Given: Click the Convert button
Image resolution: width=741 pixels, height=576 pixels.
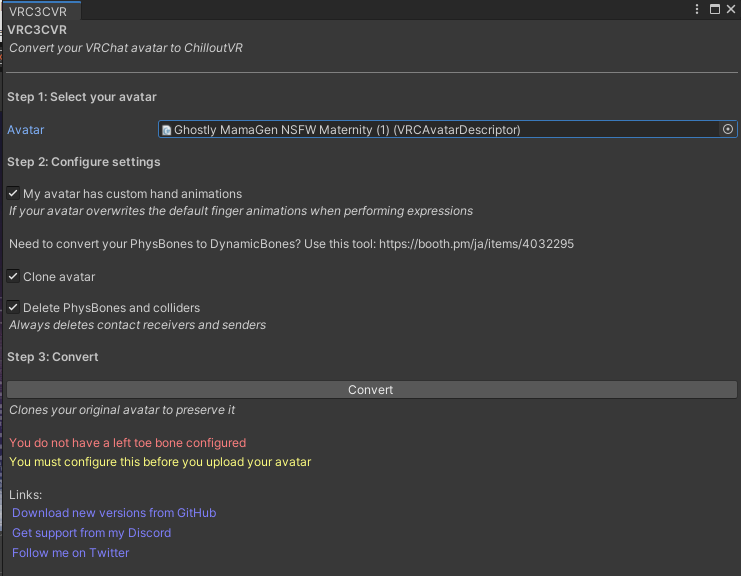Looking at the screenshot, I should 371,390.
